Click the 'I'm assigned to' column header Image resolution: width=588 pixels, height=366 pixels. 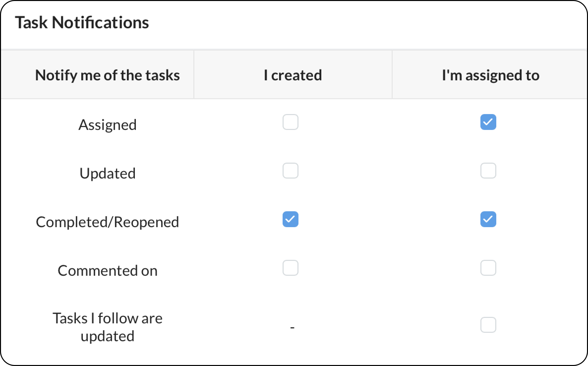click(491, 75)
